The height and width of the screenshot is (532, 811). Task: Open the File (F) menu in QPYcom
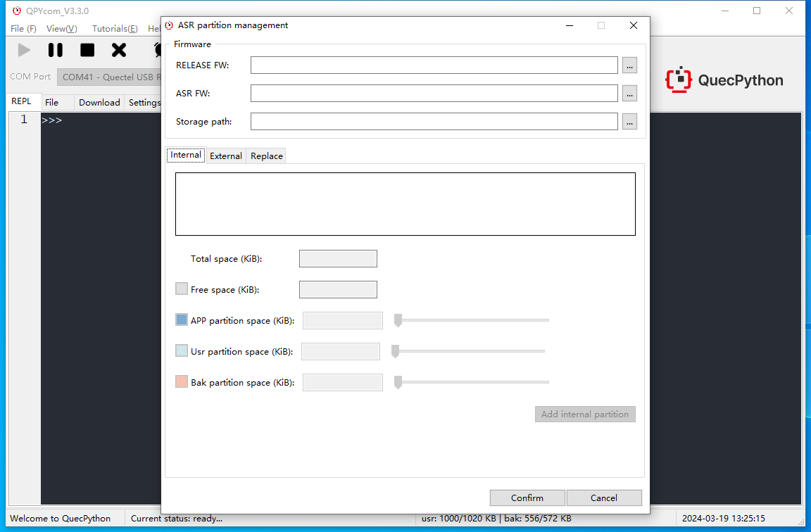point(23,28)
